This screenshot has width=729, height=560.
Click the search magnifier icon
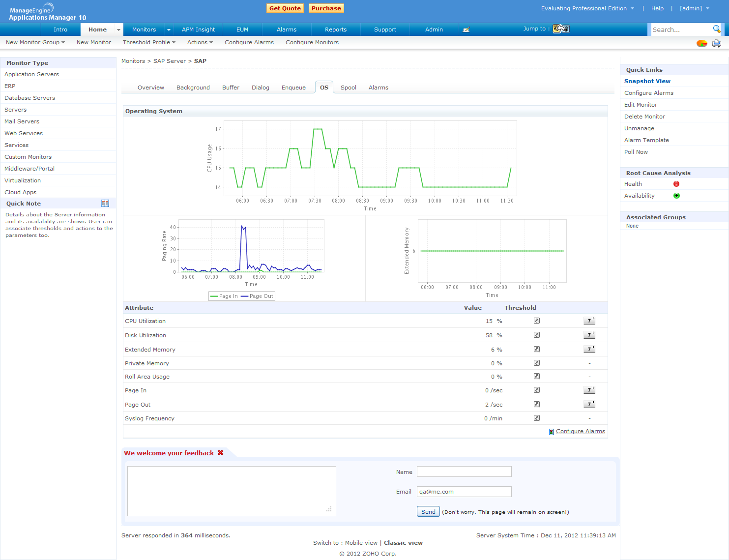point(717,29)
